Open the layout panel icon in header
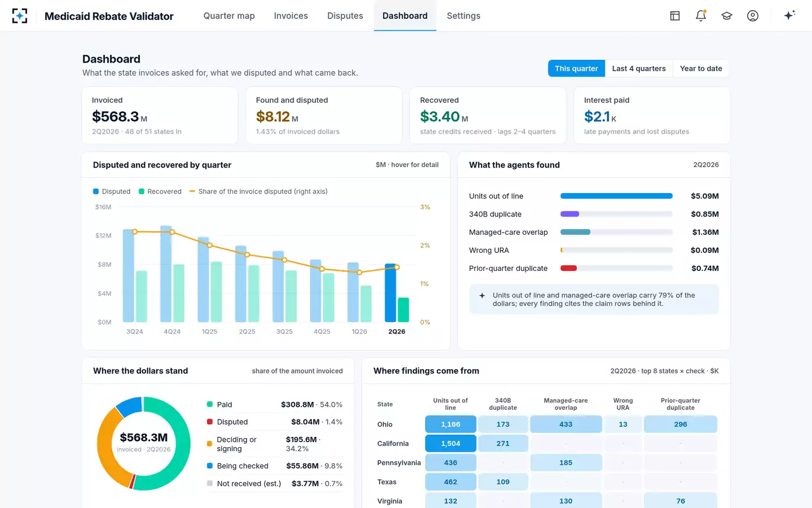The height and width of the screenshot is (508, 812). point(675,16)
